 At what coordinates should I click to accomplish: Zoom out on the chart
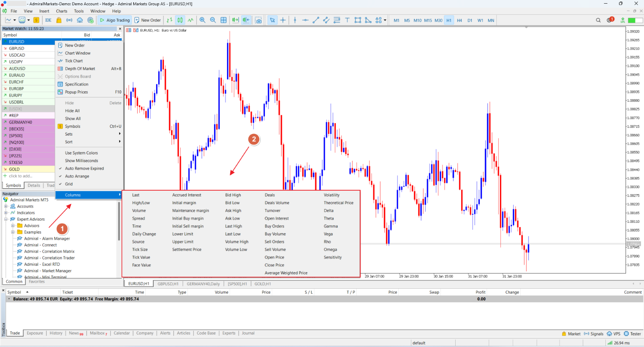coord(213,20)
